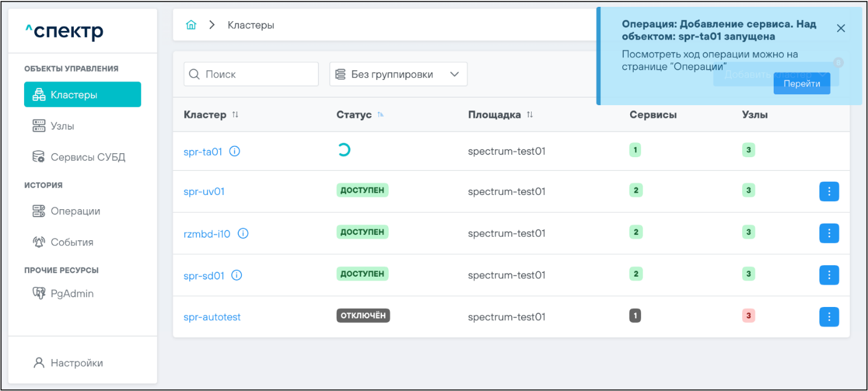Click the home icon in breadcrumb
This screenshot has width=868, height=391.
(x=191, y=25)
